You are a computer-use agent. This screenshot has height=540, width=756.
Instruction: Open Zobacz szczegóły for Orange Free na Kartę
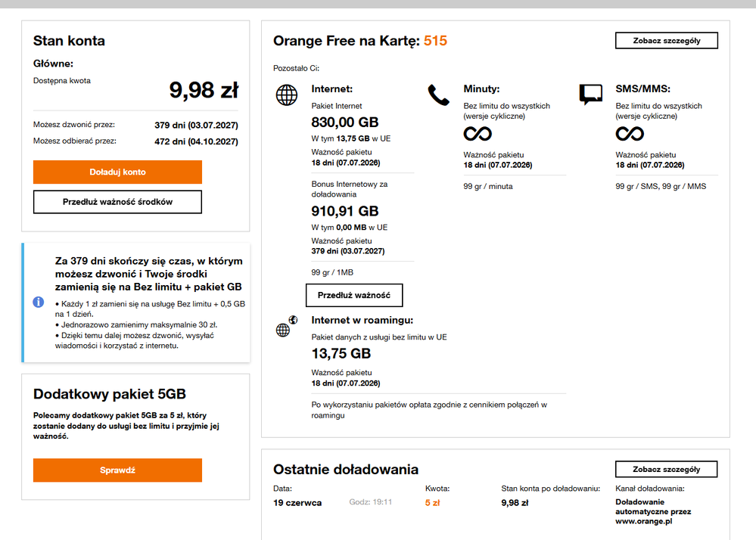tap(666, 41)
